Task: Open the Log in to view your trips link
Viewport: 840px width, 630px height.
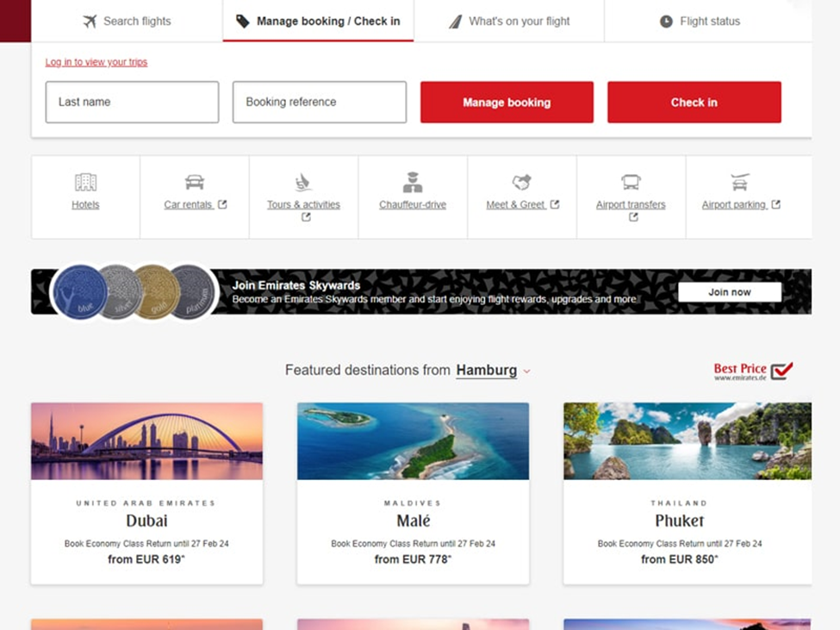Action: [x=96, y=62]
